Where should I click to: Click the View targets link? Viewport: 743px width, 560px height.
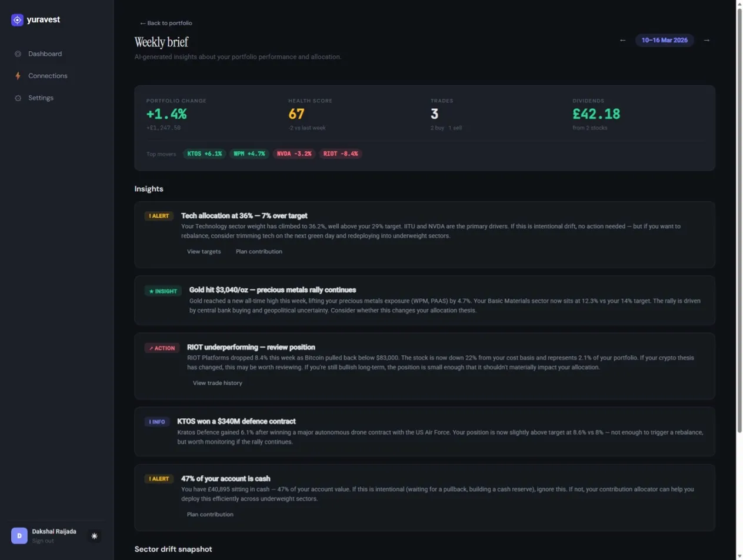tap(204, 251)
